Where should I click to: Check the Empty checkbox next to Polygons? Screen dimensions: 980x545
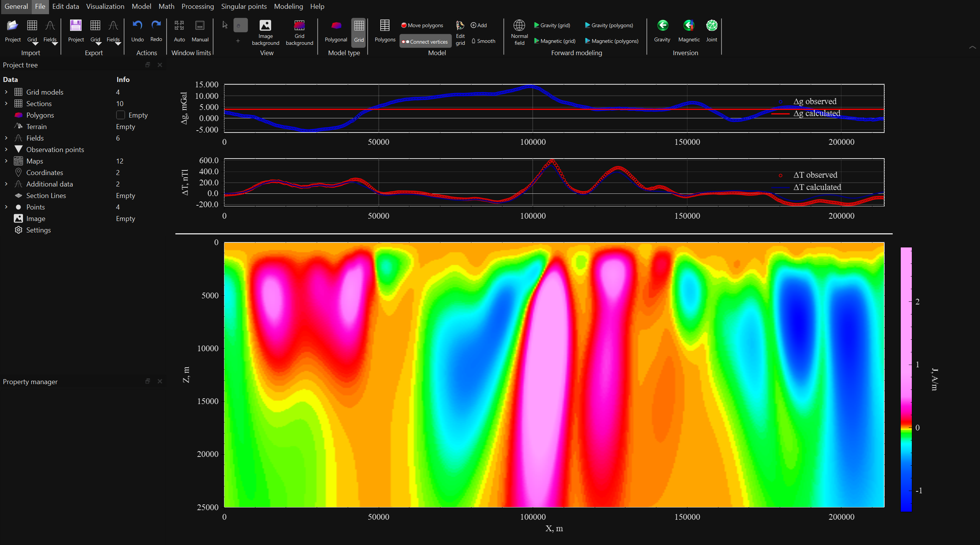pyautogui.click(x=120, y=115)
